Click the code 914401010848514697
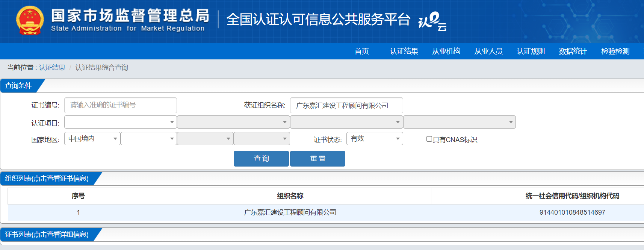Screen dimensions: 644x250 572,212
